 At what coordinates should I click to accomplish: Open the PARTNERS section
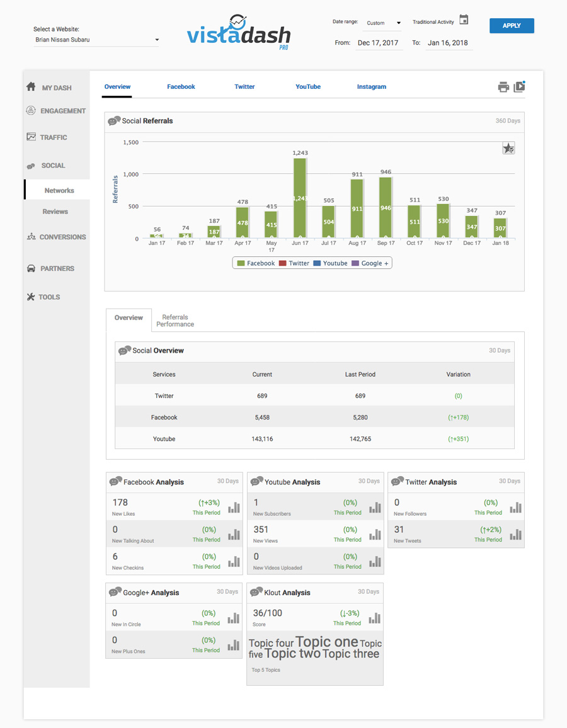(57, 269)
